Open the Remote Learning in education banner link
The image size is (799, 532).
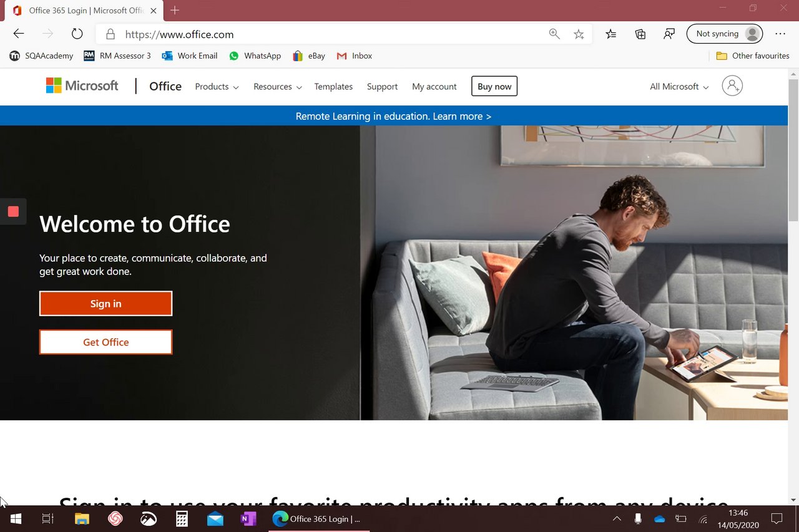(x=393, y=116)
